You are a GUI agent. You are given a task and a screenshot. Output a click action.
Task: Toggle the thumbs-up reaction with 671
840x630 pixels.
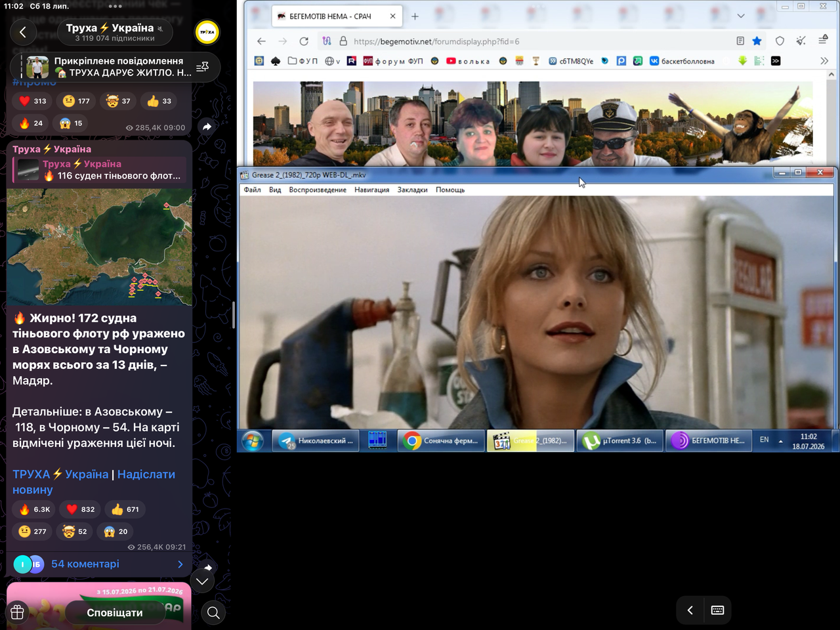tap(125, 509)
